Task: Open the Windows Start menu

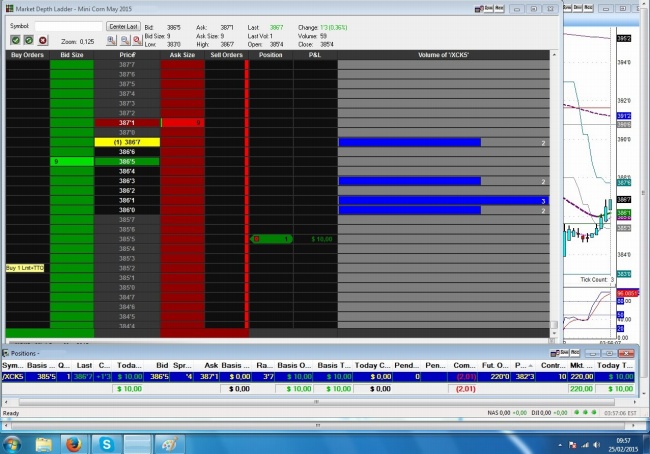Action: pyautogui.click(x=12, y=444)
